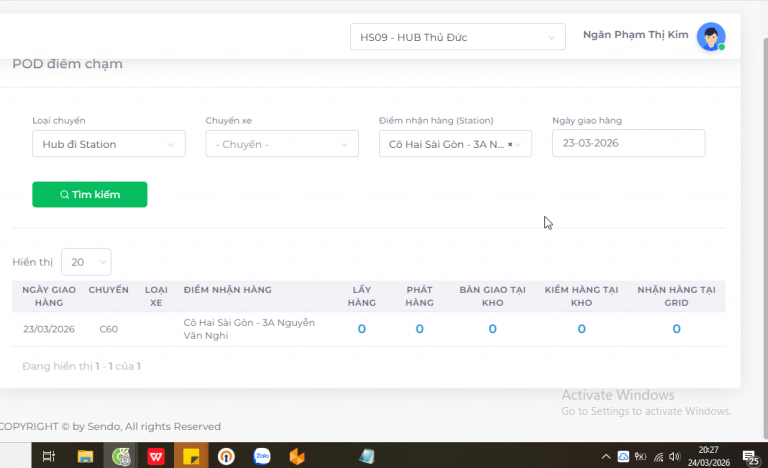Screen dimensions: 768x468
Task: Click the input language tray icon
Action: point(640,457)
